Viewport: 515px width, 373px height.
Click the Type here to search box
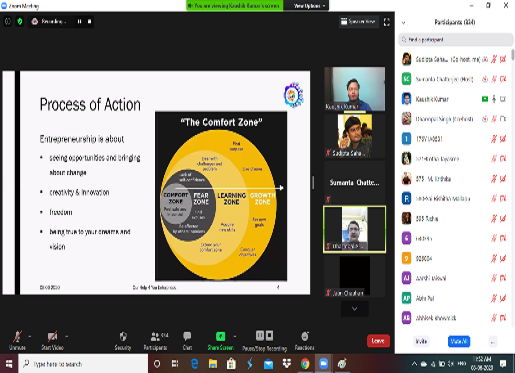pyautogui.click(x=83, y=364)
